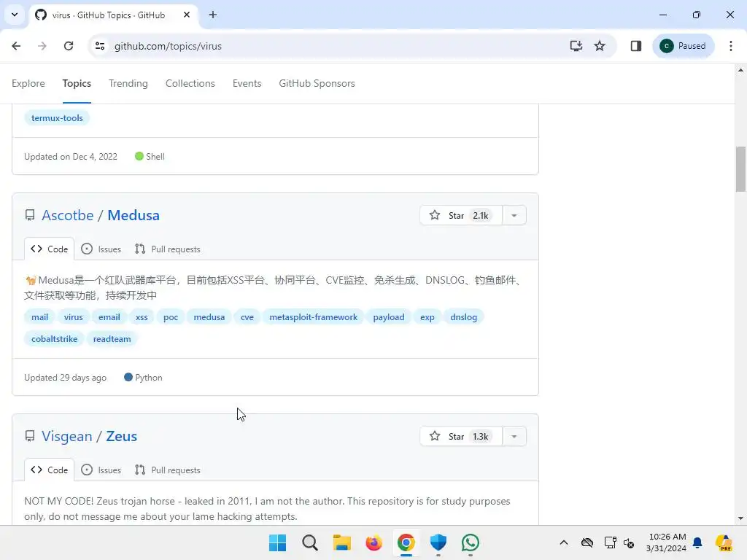Open File Explorer from the taskbar
This screenshot has width=747, height=560.
click(x=341, y=542)
